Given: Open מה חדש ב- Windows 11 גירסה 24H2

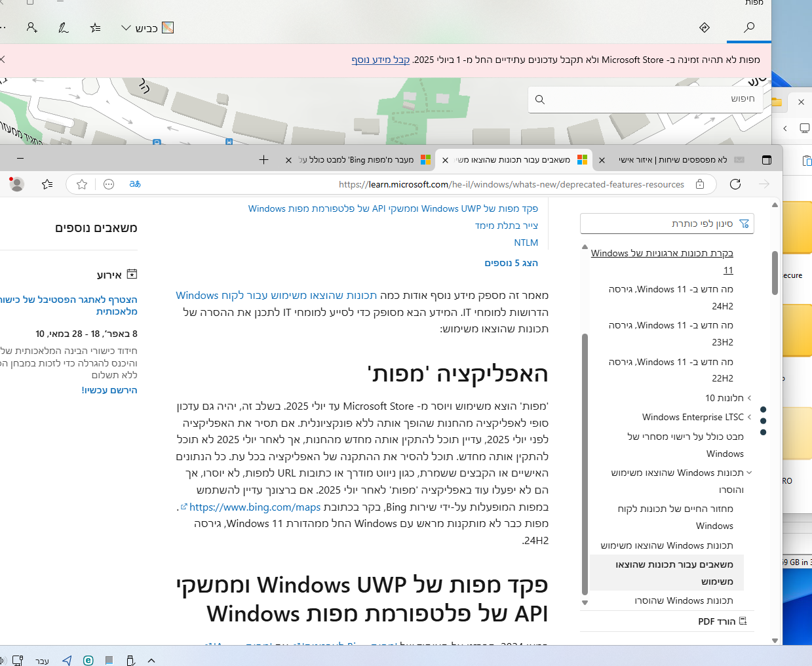Looking at the screenshot, I should pos(670,298).
